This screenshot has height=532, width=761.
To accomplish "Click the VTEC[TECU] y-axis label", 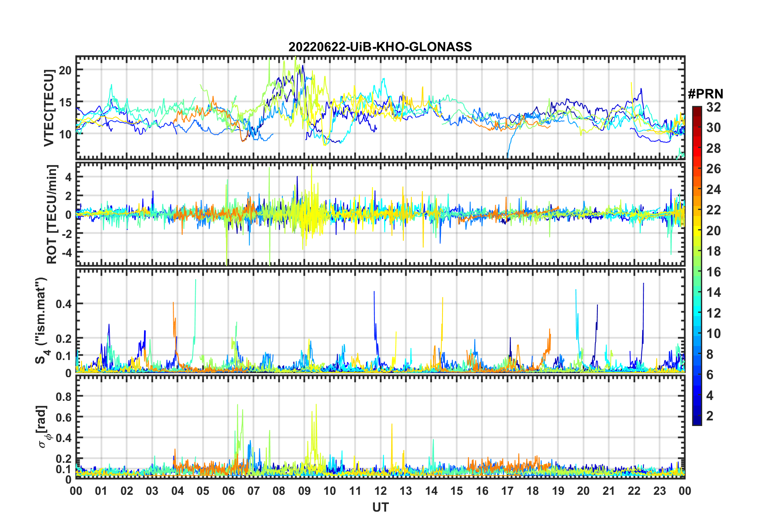I will 49,108.
